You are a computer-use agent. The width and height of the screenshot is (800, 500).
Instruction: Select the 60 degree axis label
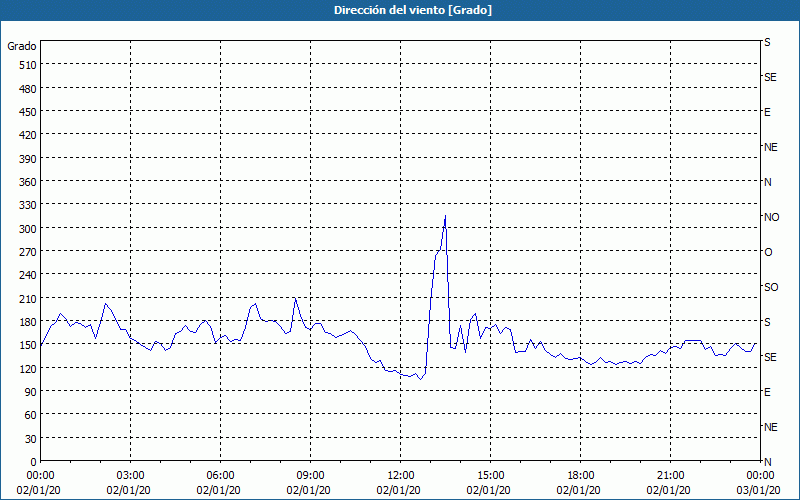pos(31,415)
